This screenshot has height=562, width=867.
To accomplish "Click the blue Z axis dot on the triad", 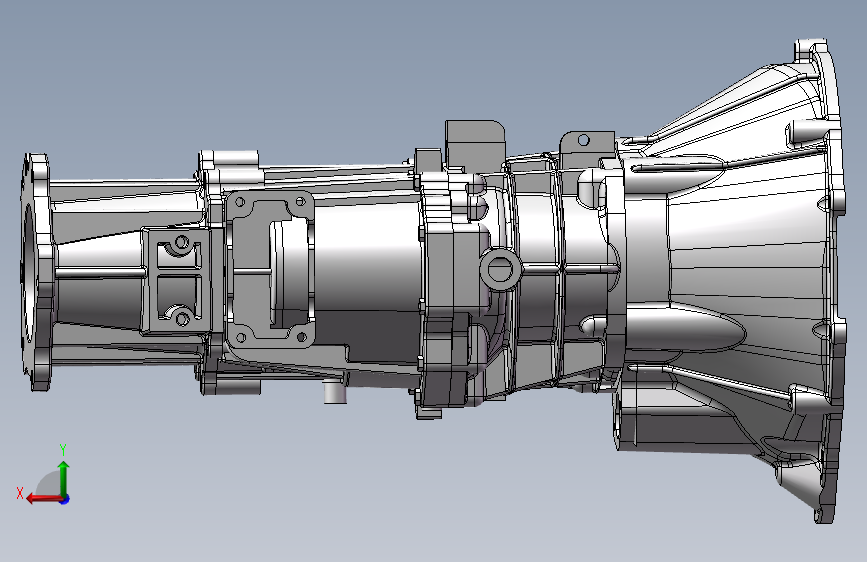I will coord(65,499).
